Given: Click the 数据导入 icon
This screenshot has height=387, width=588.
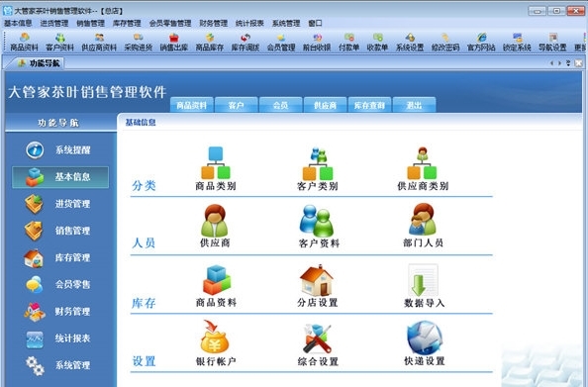Looking at the screenshot, I should (424, 286).
